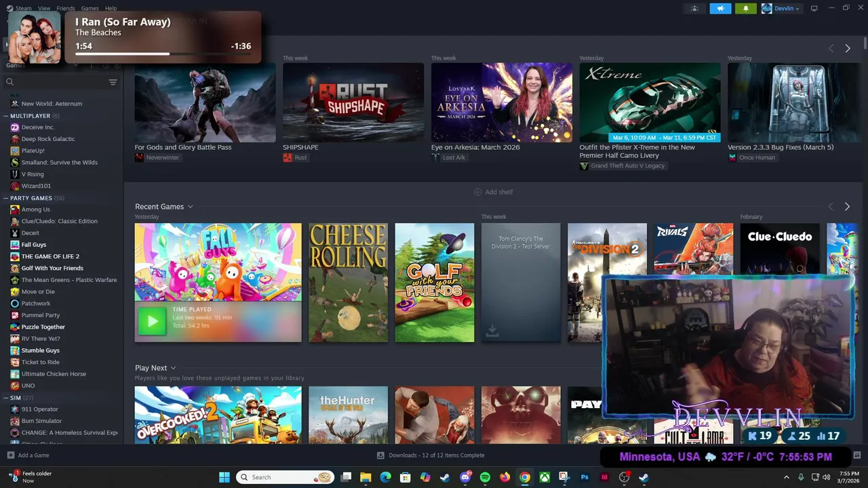
Task: Seek in the song progress bar
Action: [x=163, y=54]
